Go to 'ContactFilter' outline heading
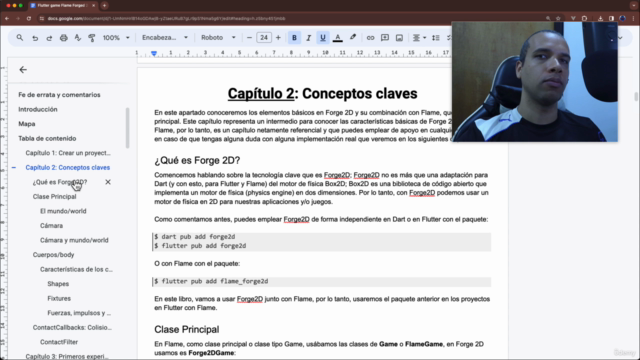 (x=59, y=342)
